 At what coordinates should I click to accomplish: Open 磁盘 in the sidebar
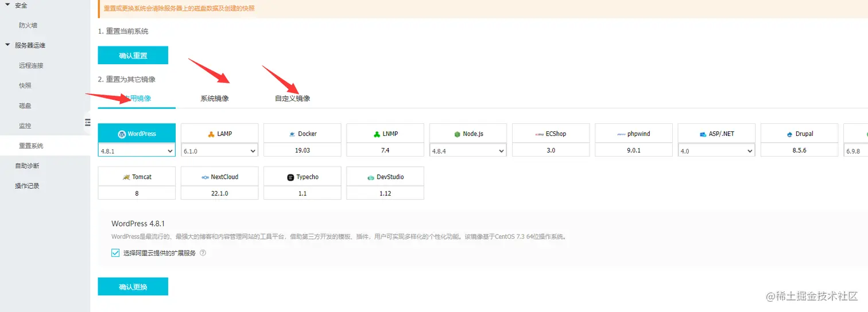pyautogui.click(x=25, y=106)
